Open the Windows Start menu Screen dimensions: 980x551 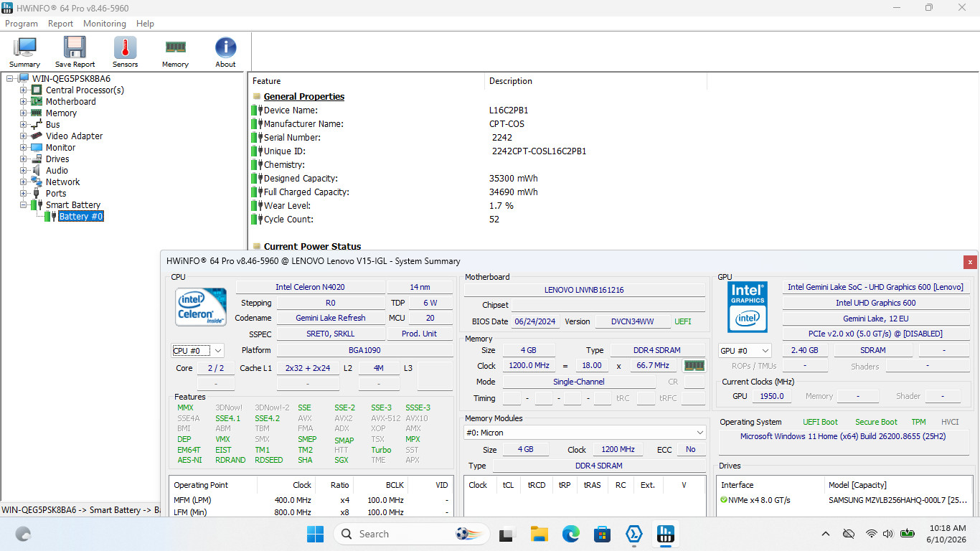point(315,534)
